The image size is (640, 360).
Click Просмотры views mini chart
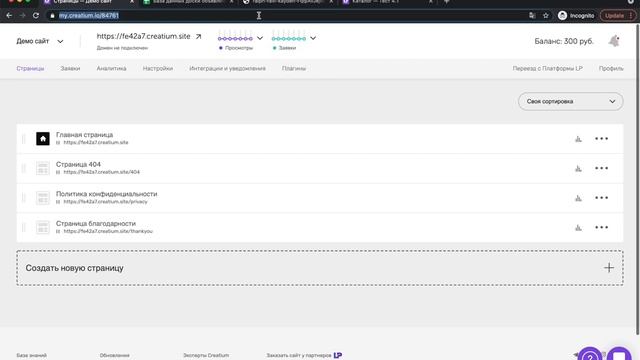(235, 36)
